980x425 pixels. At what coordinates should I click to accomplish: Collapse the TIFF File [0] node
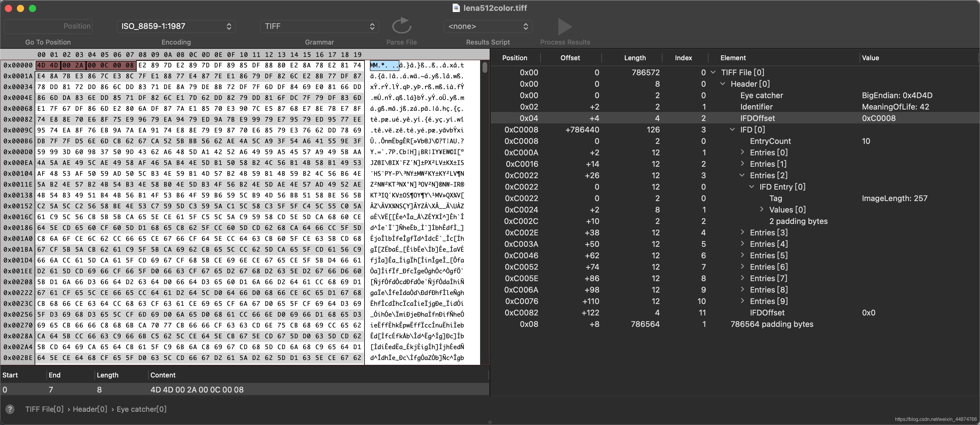[x=713, y=72]
